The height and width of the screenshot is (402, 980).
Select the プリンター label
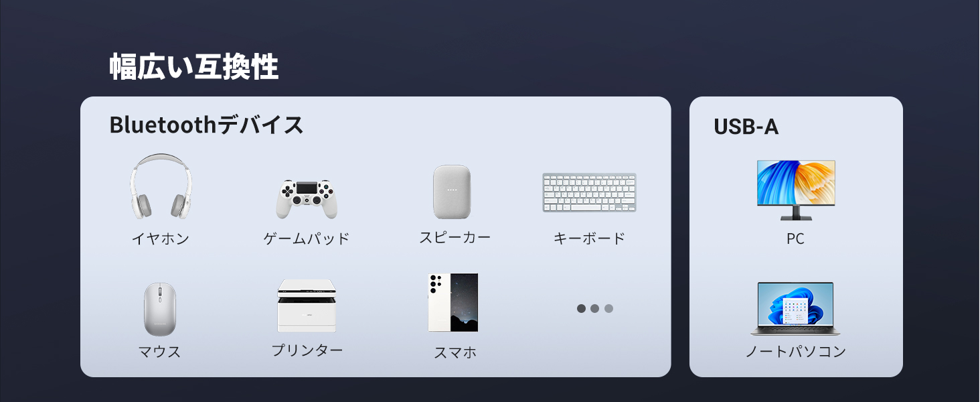pyautogui.click(x=307, y=350)
